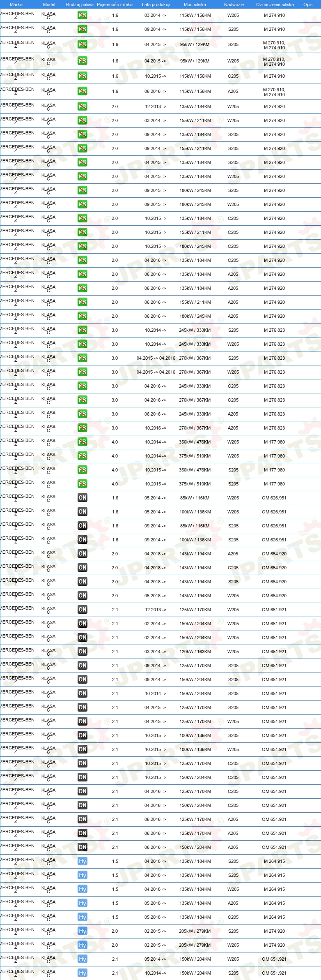Select the Hy icon in the 1.5 04.2018 W205 row
Viewport: 321px width, 980px height.
(x=83, y=889)
